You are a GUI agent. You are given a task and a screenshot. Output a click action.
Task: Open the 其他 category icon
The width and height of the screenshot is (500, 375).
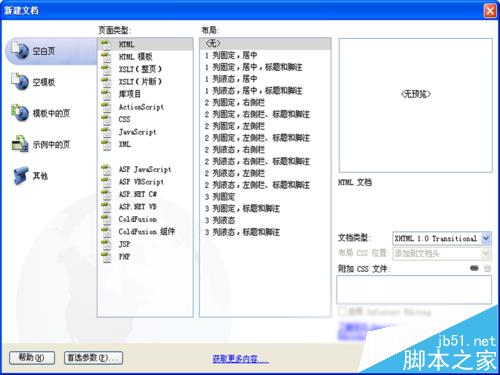point(20,175)
